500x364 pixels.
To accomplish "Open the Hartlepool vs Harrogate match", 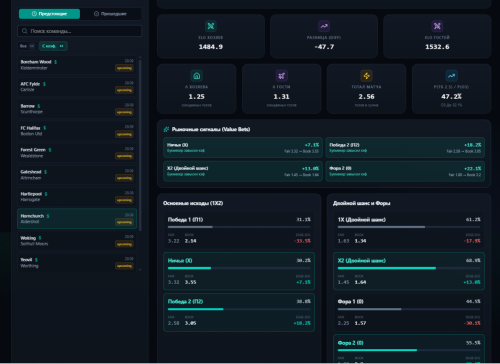I will [77, 197].
